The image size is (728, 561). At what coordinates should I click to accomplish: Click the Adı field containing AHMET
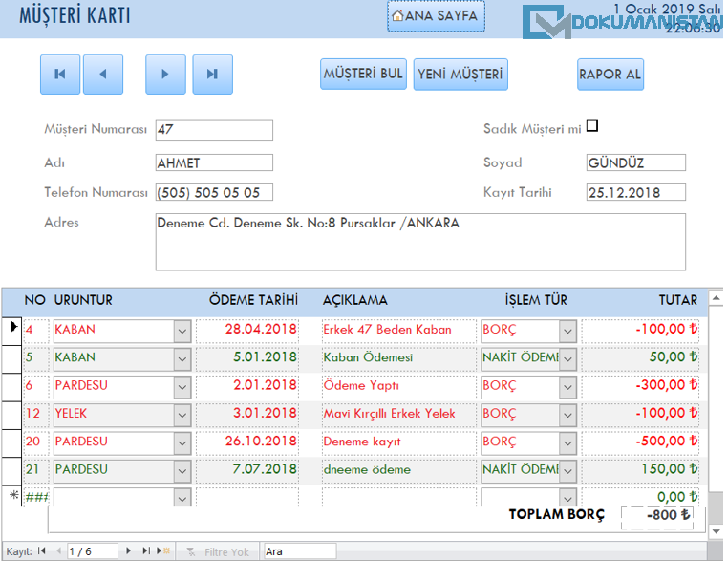pos(214,162)
